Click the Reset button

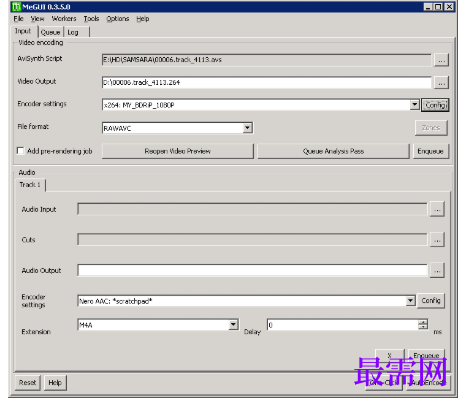click(x=27, y=383)
